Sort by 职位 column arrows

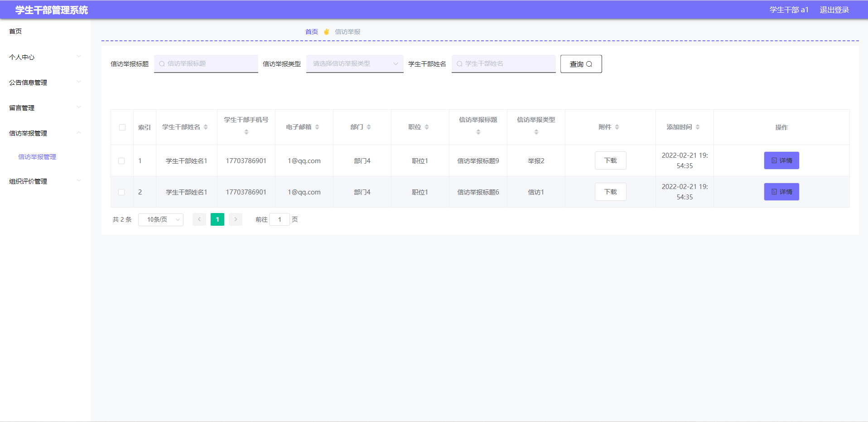(427, 127)
